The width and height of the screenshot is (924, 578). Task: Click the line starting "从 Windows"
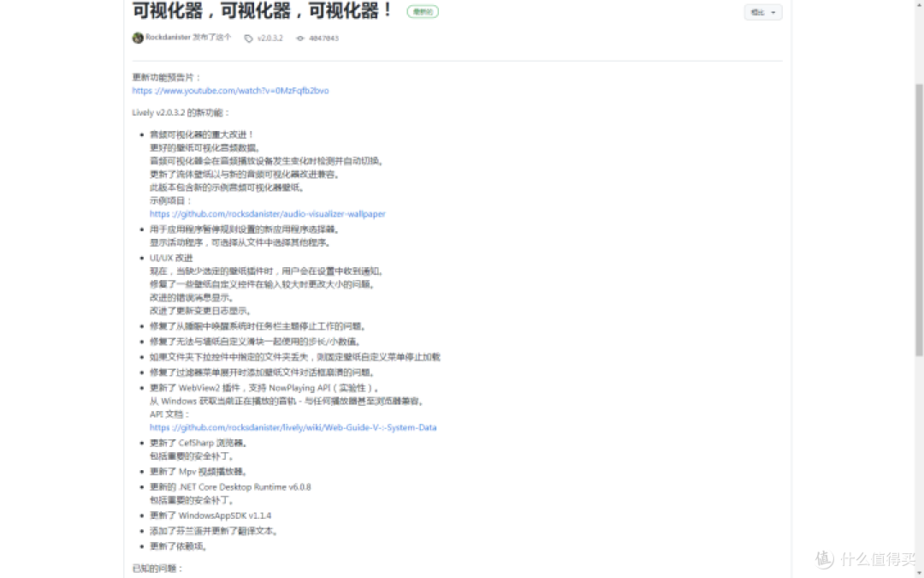287,401
